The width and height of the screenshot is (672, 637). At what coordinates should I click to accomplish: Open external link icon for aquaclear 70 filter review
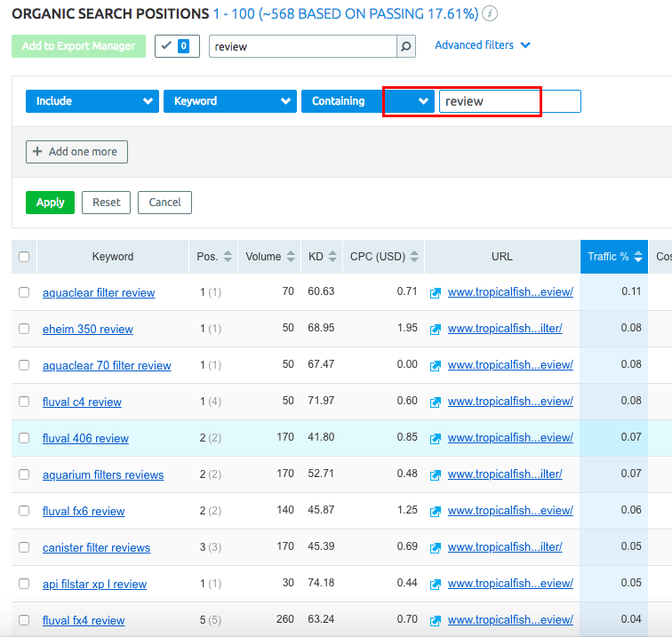[436, 366]
